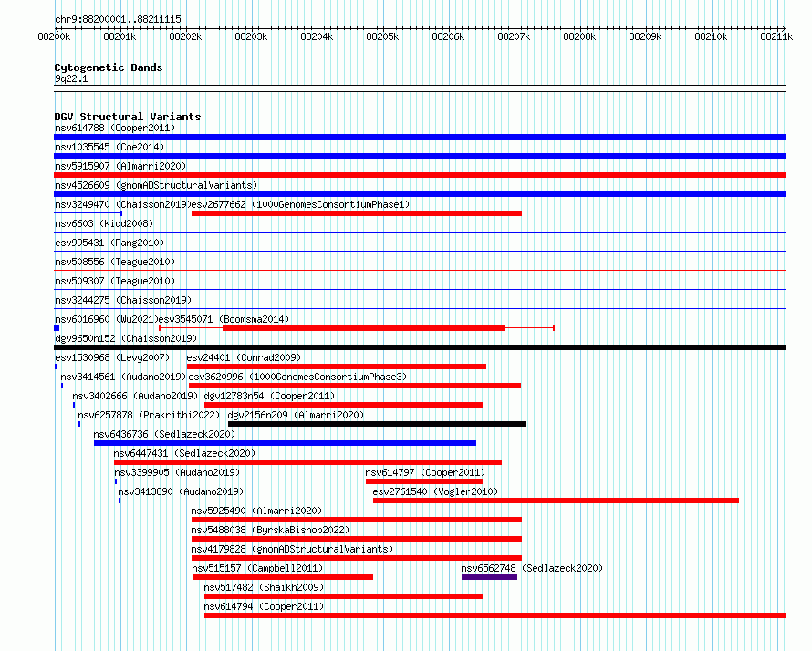Click nsv3414561 (Audano2019) label
Screen dimensions: 812x651
pos(123,377)
